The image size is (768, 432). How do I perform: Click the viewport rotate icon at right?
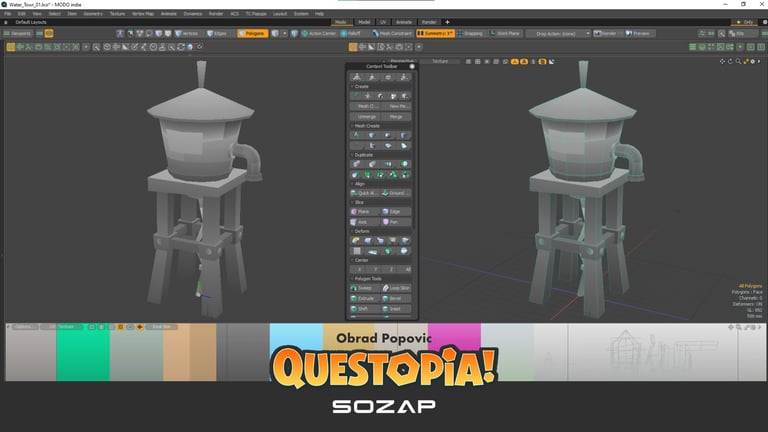click(730, 61)
